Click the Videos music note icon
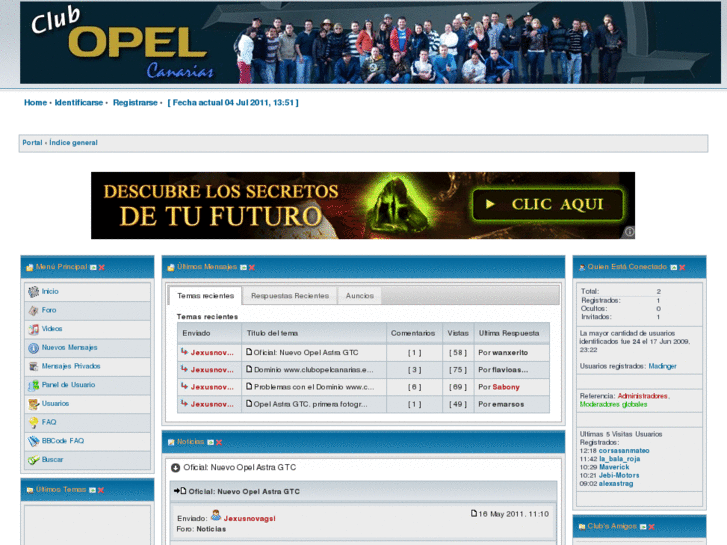The width and height of the screenshot is (727, 545). pyautogui.click(x=33, y=329)
